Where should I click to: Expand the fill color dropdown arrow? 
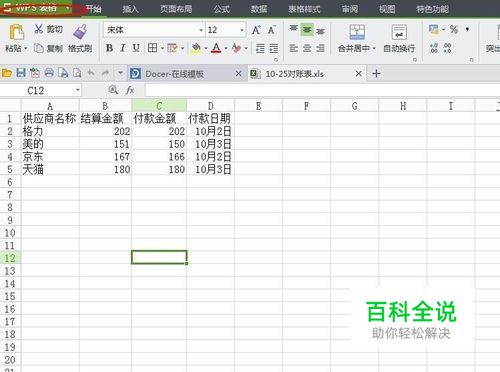click(x=206, y=49)
